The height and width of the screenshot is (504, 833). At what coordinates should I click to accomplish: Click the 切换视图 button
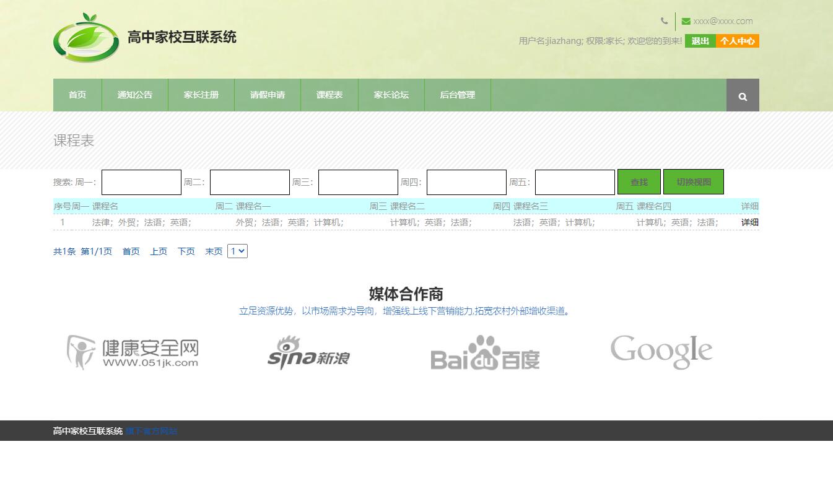point(693,181)
